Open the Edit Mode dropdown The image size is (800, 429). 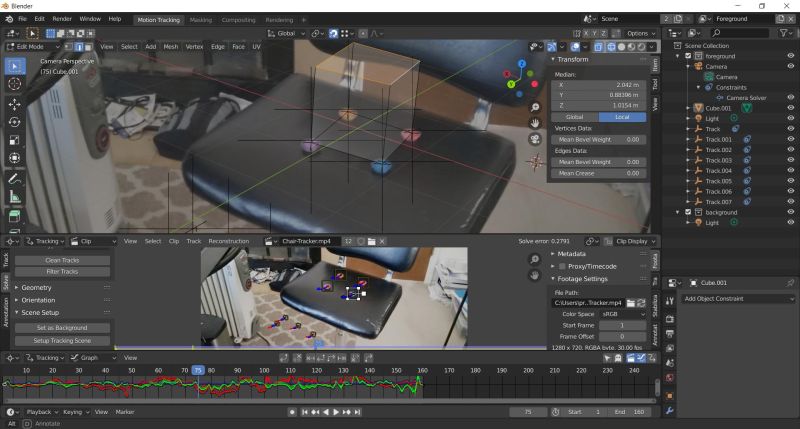33,47
